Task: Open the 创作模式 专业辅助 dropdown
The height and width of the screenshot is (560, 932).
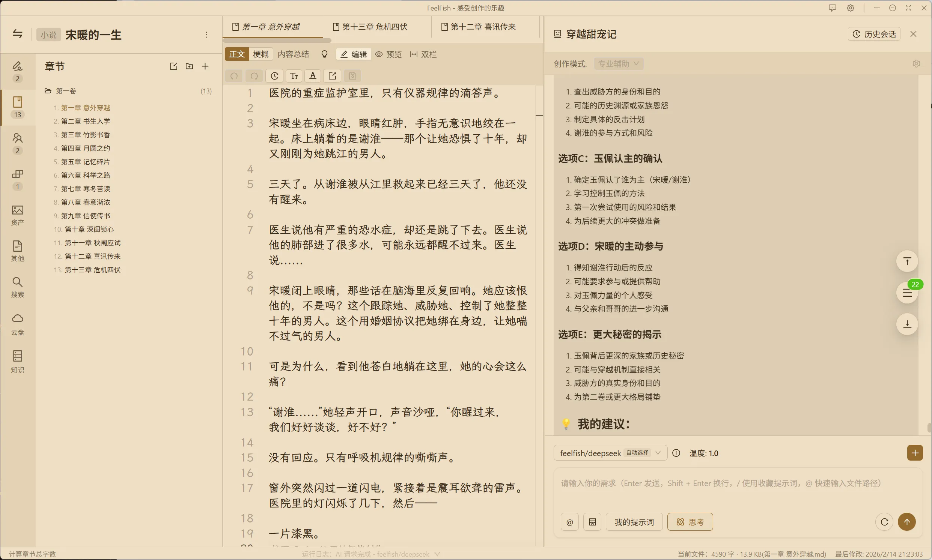Action: pos(618,64)
